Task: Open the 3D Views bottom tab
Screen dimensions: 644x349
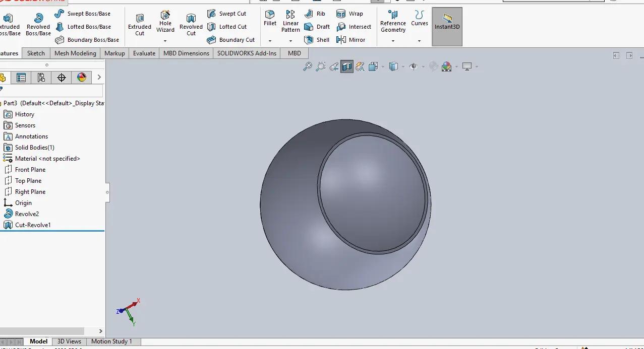Action: click(70, 341)
